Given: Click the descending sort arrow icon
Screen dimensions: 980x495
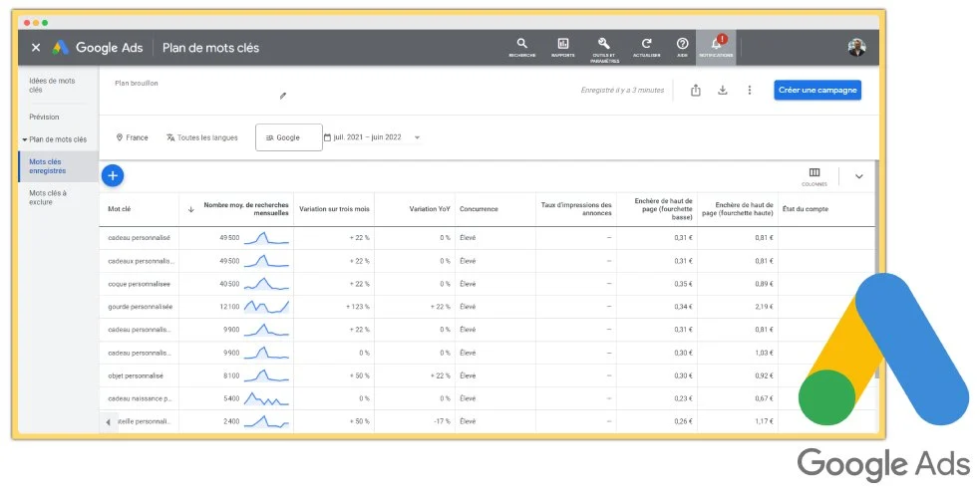Looking at the screenshot, I should tap(191, 210).
